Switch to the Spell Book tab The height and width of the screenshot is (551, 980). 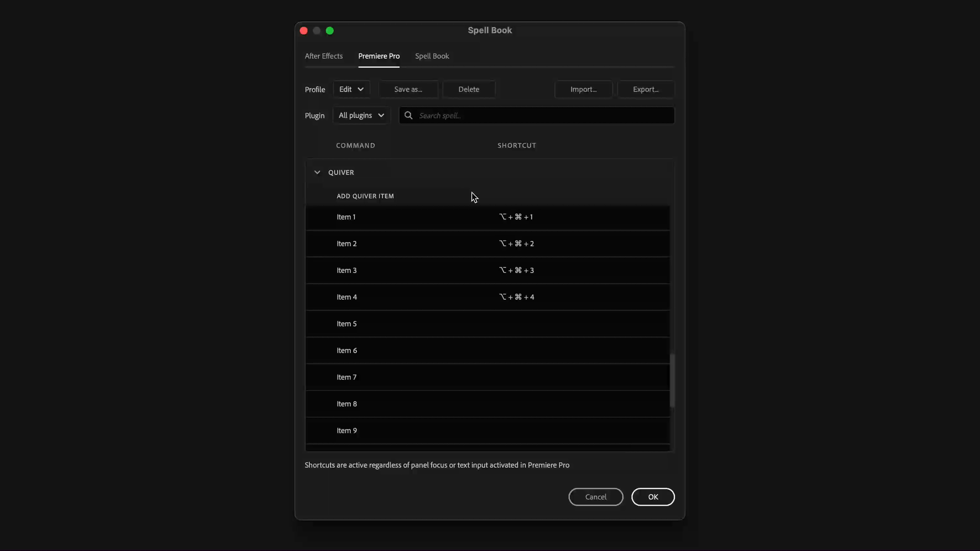[432, 56]
